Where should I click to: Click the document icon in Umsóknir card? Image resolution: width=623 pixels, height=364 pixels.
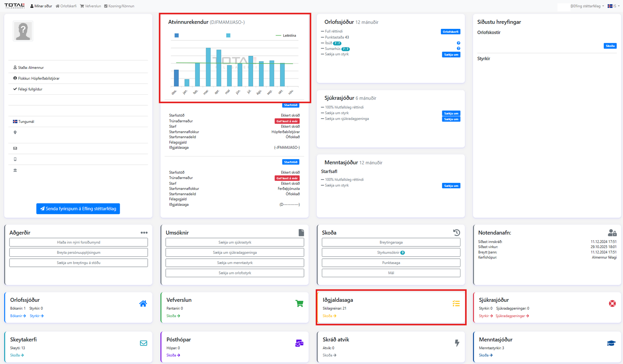click(x=301, y=233)
